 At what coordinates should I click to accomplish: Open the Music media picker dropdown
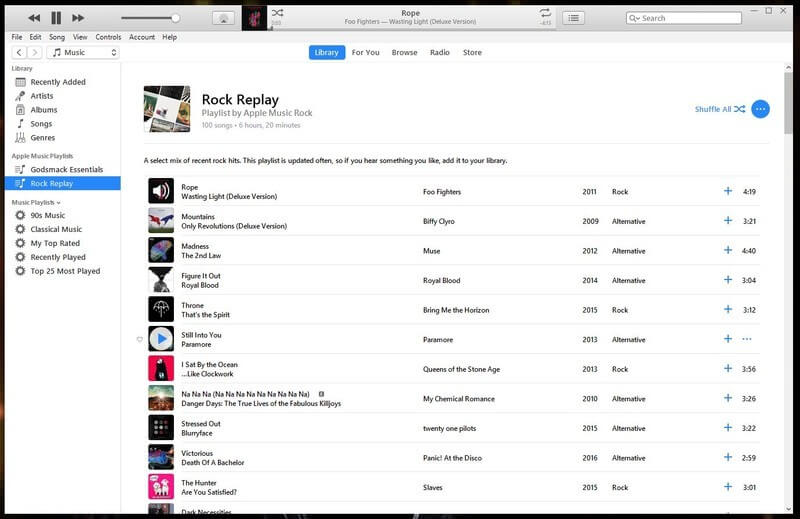83,52
